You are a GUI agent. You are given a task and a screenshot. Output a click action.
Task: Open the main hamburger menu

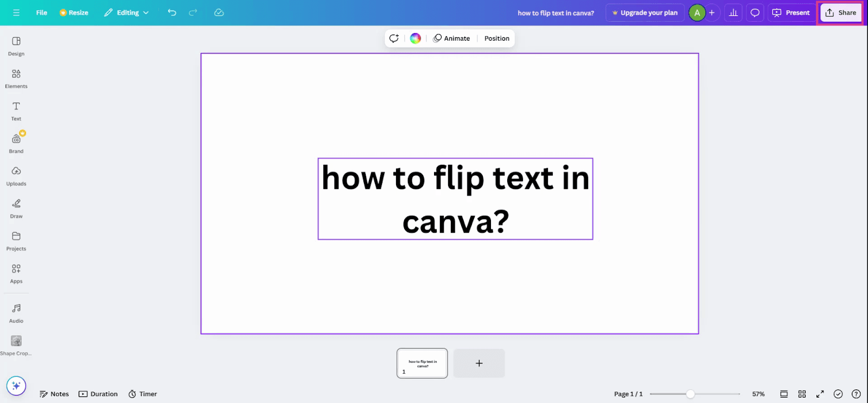coord(16,12)
